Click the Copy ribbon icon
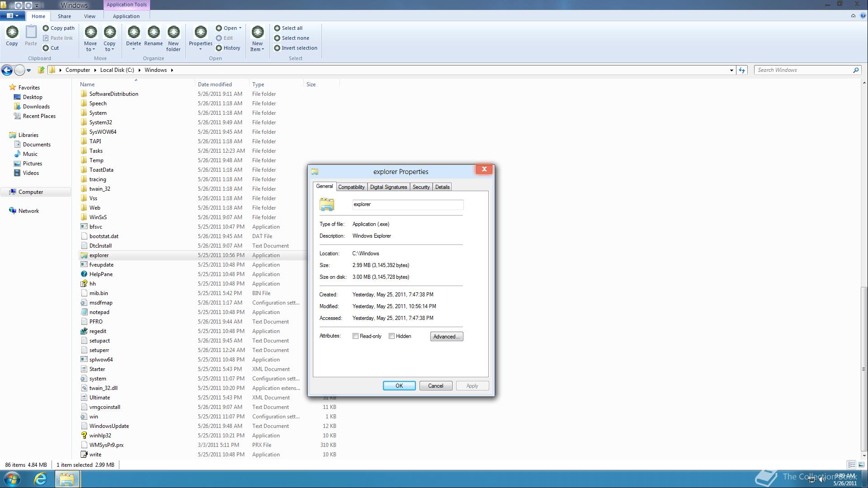The width and height of the screenshot is (868, 488). click(x=12, y=32)
